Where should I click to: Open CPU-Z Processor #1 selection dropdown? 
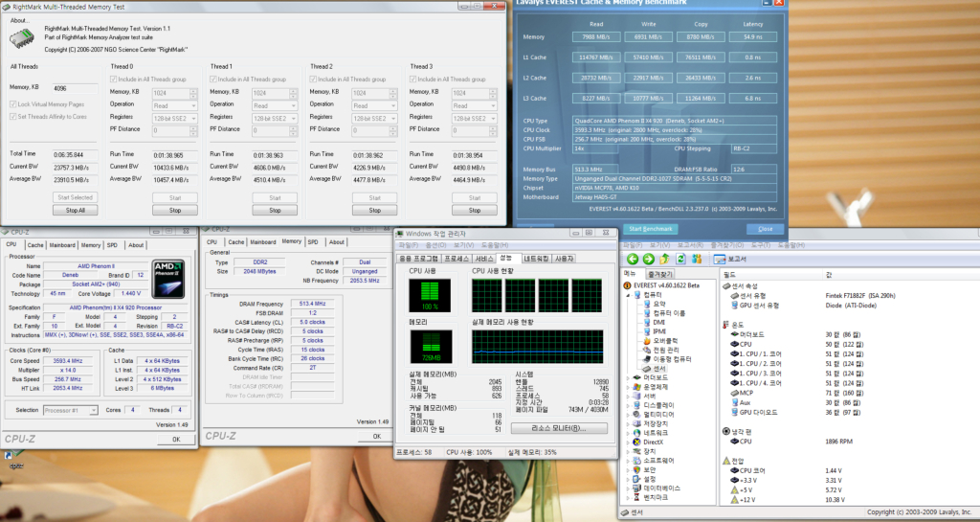(x=70, y=411)
